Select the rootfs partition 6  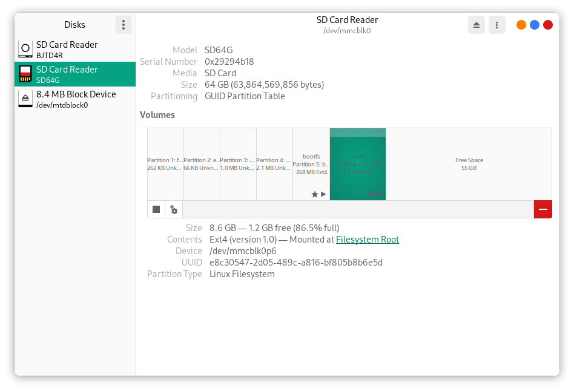(x=358, y=164)
